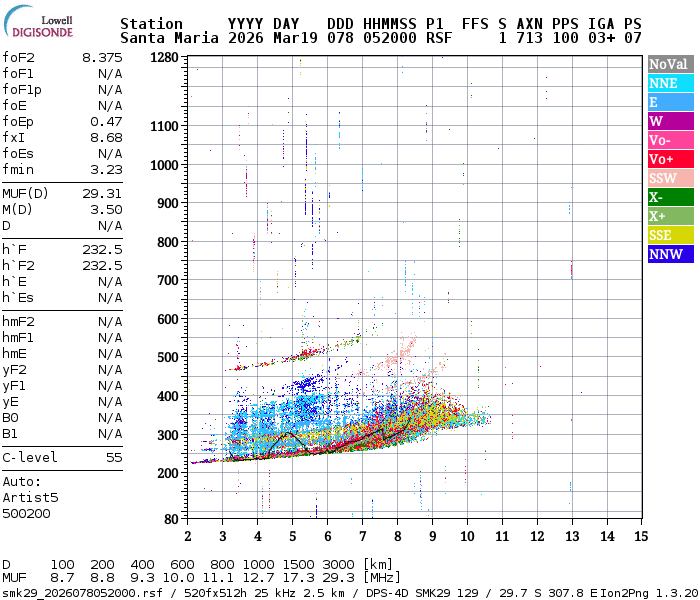The image size is (700, 600).
Task: Click the 15 MHz frequency axis label
Action: (641, 537)
